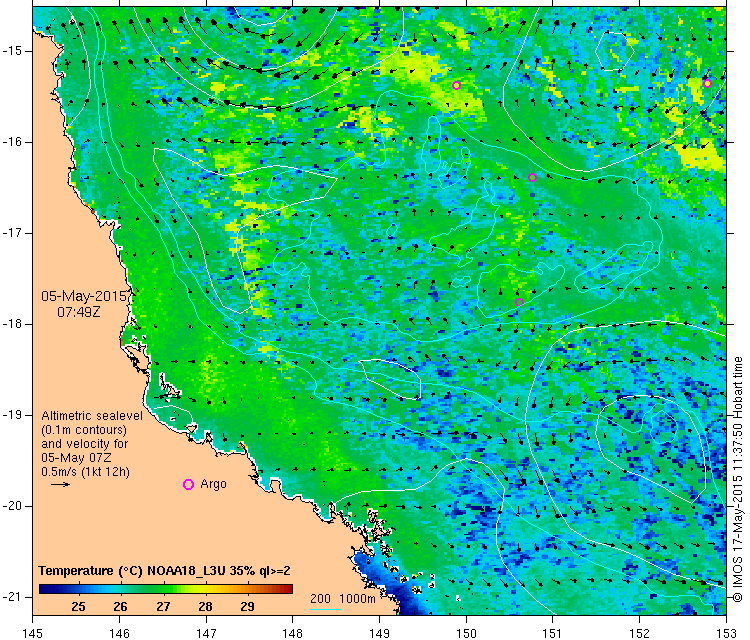Click longitude axis label 145
This screenshot has height=640, width=750.
point(33,633)
